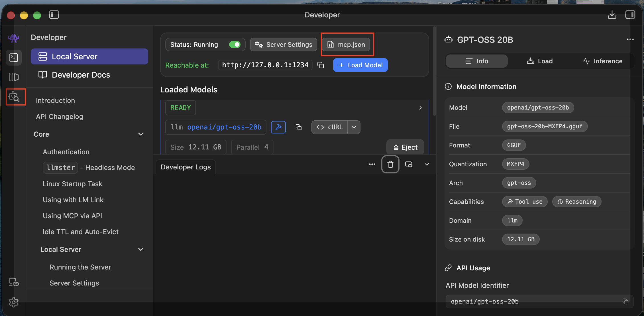The height and width of the screenshot is (316, 644).
Task: Open the Using MCP via API docs page
Action: pyautogui.click(x=72, y=216)
